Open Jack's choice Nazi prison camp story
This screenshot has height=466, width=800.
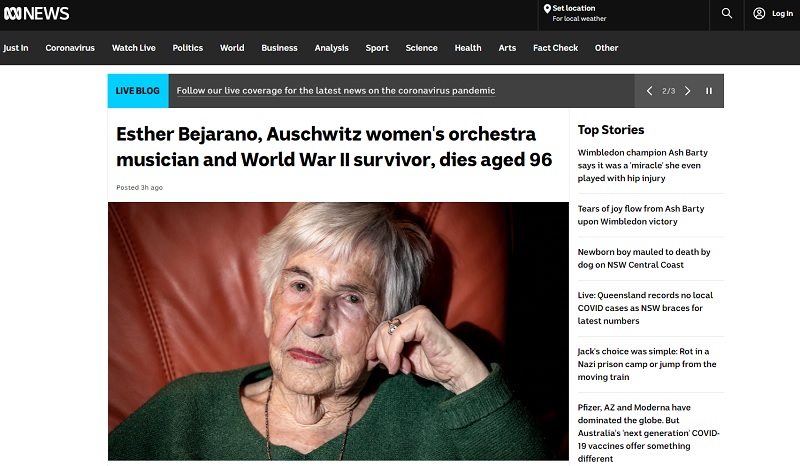click(x=647, y=364)
